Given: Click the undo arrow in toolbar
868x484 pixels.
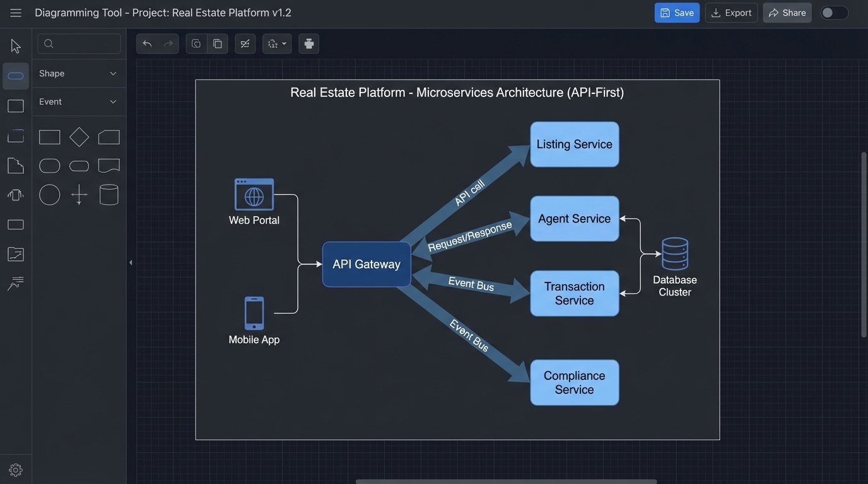Looking at the screenshot, I should point(147,43).
